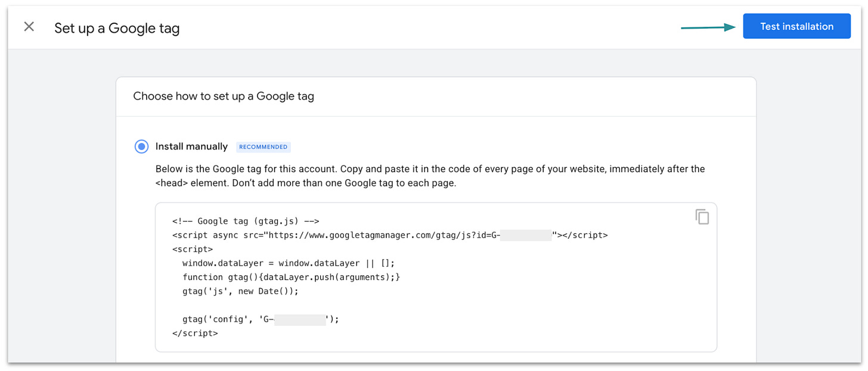Click the Test installation button
This screenshot has height=371, width=868.
tap(796, 26)
